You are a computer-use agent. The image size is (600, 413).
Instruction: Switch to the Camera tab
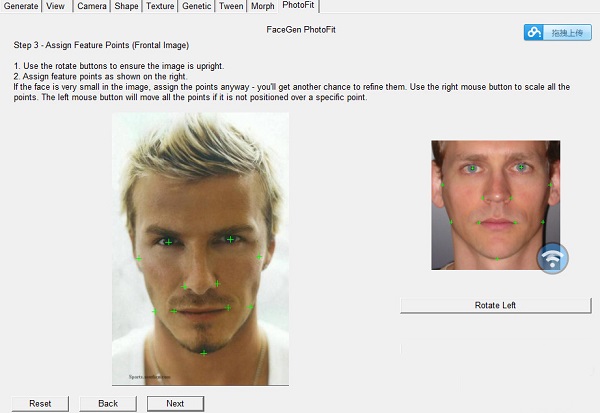coord(91,6)
